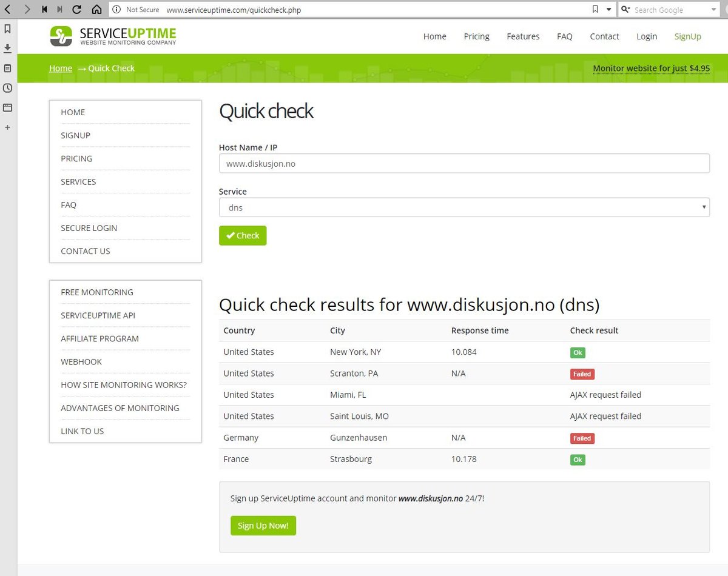The height and width of the screenshot is (576, 728).
Task: Open Pricing in the top navigation
Action: tap(477, 36)
